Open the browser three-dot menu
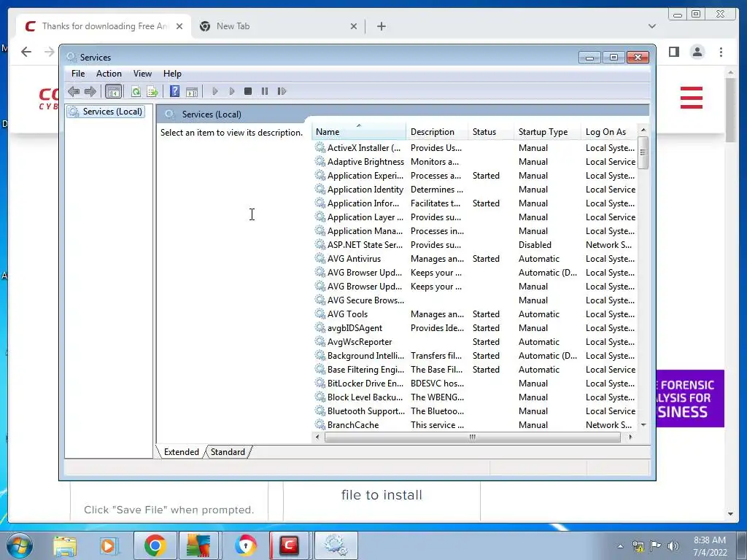 (x=721, y=52)
